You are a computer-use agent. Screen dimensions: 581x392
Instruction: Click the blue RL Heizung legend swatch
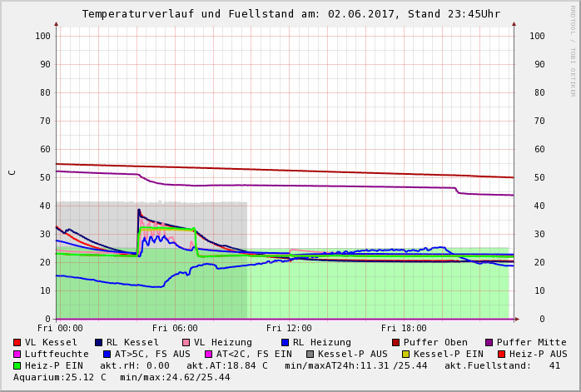coord(285,342)
